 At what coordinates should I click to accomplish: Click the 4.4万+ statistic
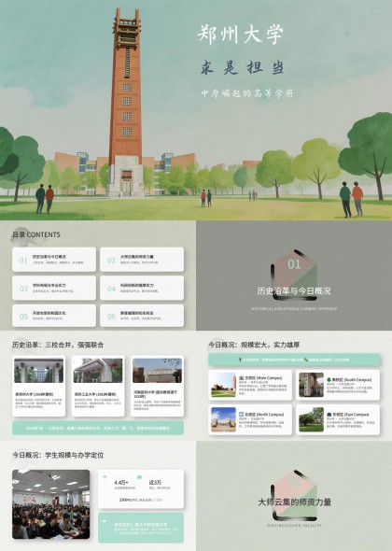point(121,483)
